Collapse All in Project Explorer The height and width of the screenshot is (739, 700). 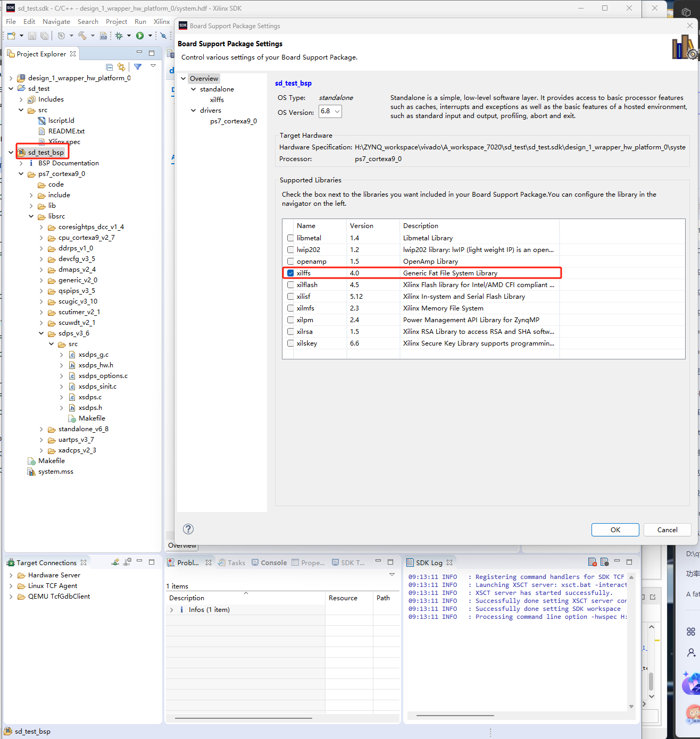click(109, 67)
